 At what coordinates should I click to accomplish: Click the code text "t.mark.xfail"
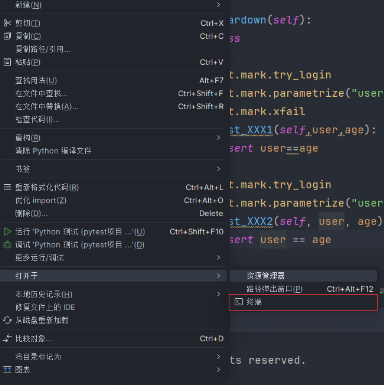click(267, 111)
